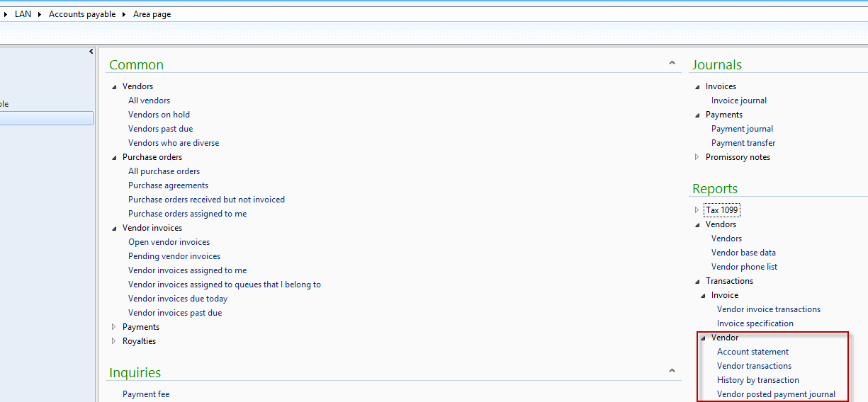Expand the Tax 1099 reports node
The height and width of the screenshot is (402, 868).
(x=697, y=210)
